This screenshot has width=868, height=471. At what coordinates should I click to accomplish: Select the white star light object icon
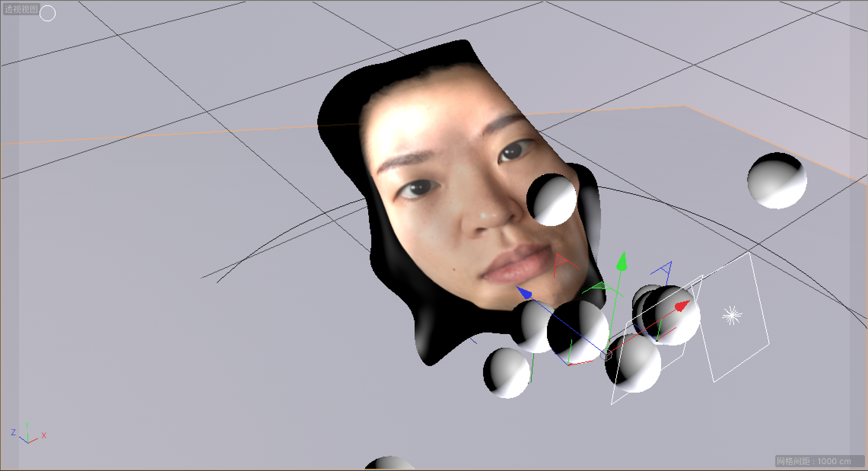pyautogui.click(x=732, y=315)
